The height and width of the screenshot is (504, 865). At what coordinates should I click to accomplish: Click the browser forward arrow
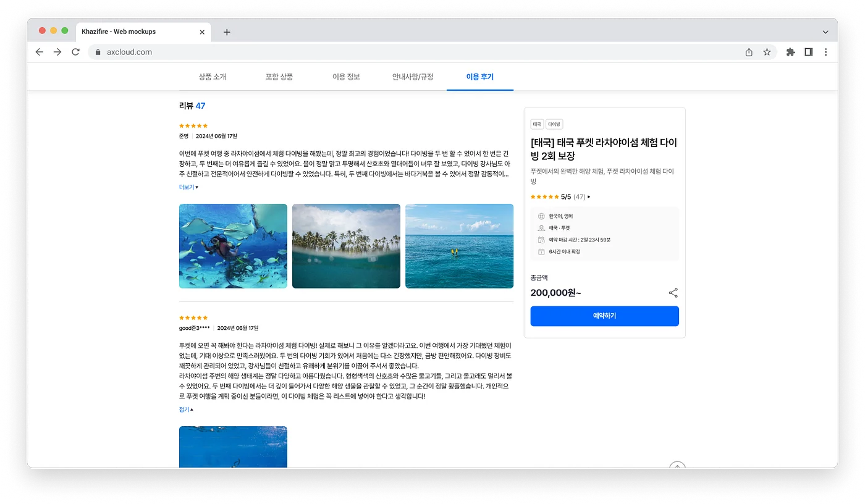(57, 52)
